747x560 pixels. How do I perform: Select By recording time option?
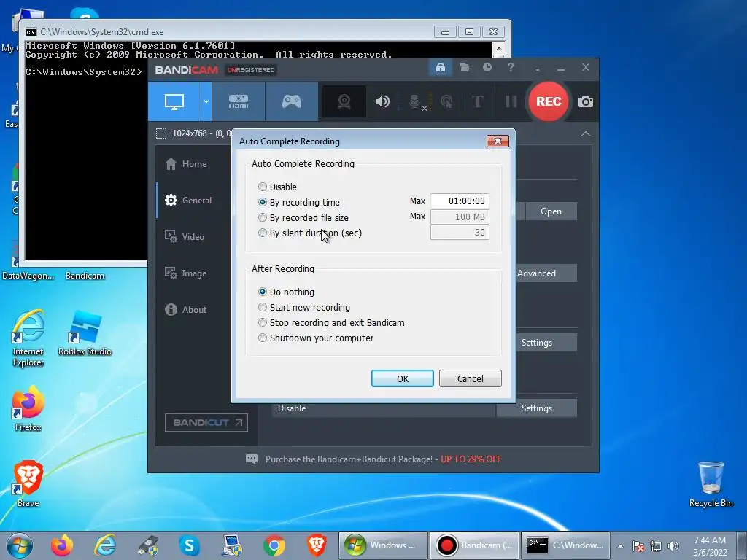point(299,203)
